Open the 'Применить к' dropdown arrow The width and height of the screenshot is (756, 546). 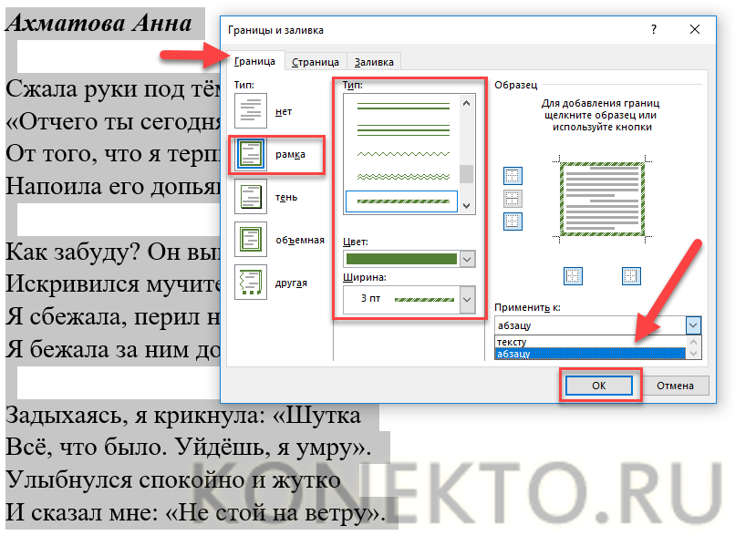(x=692, y=325)
